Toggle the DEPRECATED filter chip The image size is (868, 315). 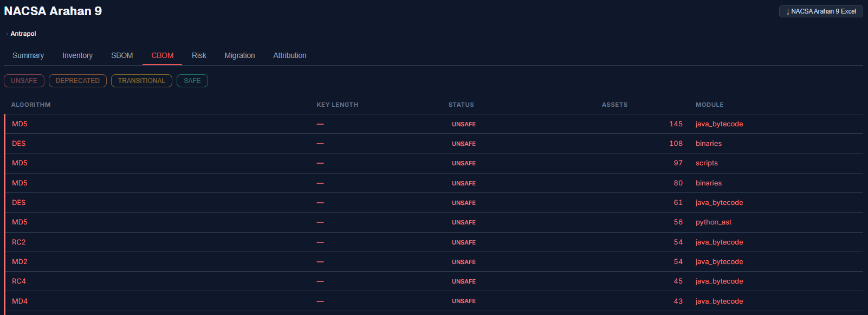click(x=77, y=81)
